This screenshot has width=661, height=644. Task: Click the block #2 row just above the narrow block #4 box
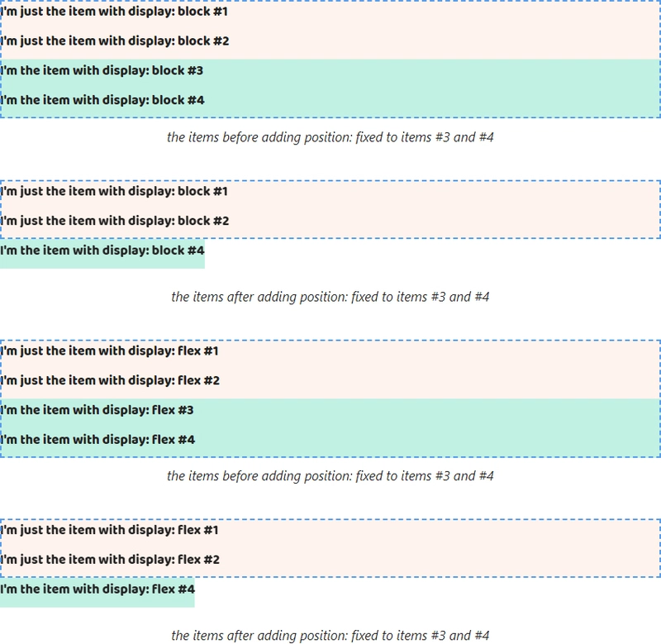click(x=330, y=223)
